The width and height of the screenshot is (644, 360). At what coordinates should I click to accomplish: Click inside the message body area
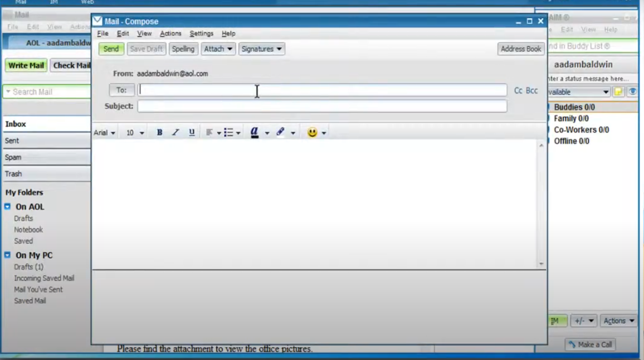[315, 204]
